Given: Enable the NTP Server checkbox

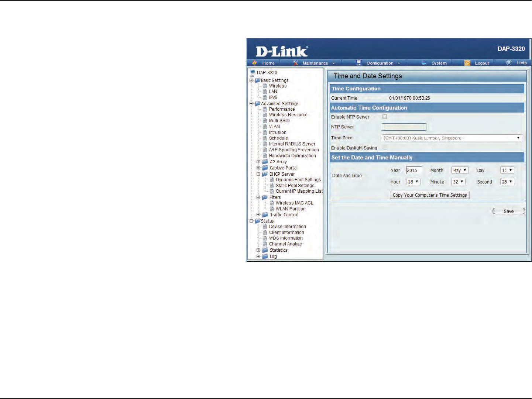Looking at the screenshot, I should coord(385,117).
